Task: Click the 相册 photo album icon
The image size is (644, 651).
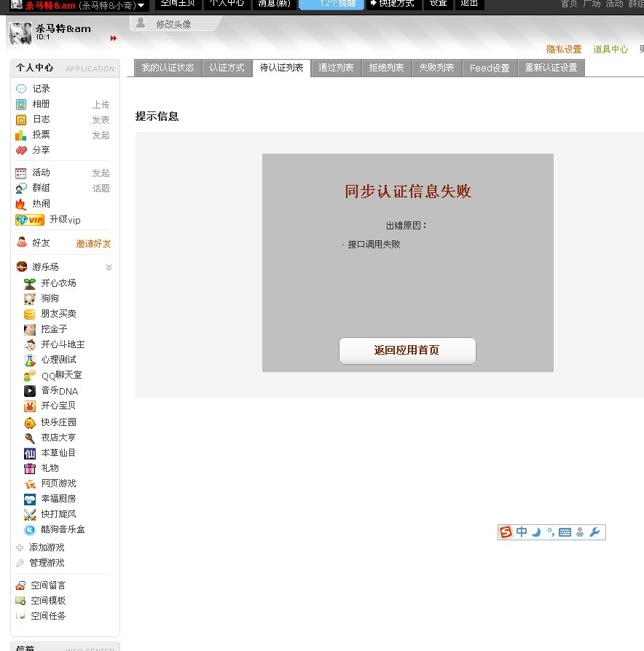Action: [21, 104]
